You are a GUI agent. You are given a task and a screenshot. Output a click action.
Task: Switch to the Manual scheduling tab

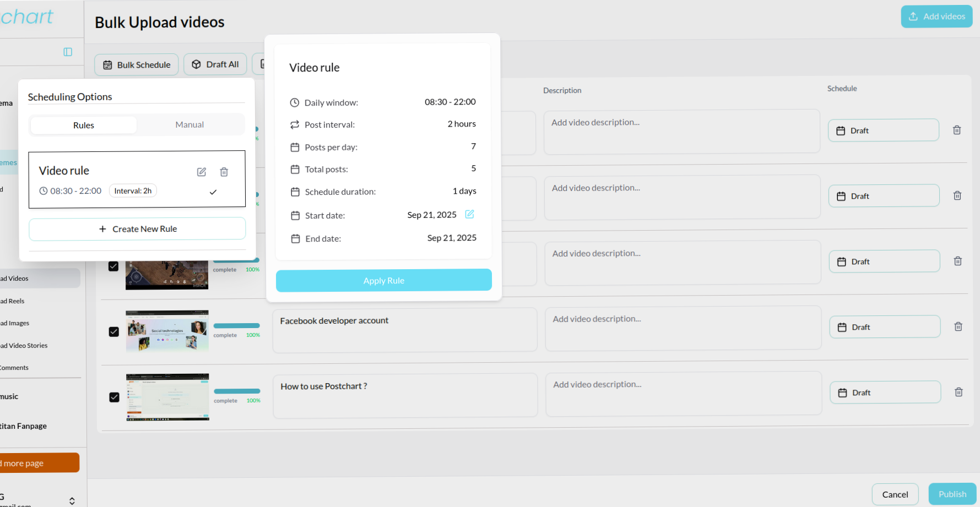click(189, 125)
